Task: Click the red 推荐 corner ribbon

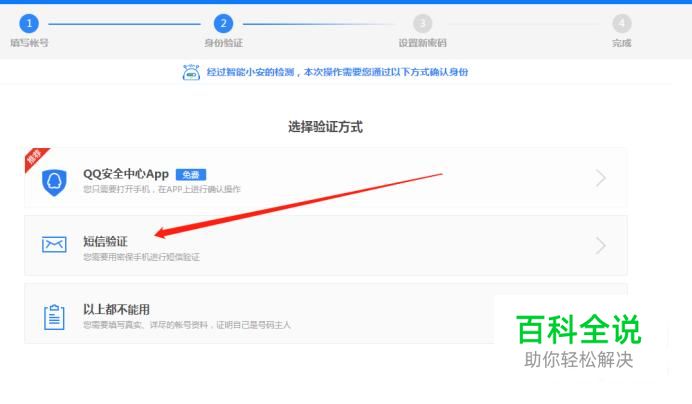Action: coord(35,158)
